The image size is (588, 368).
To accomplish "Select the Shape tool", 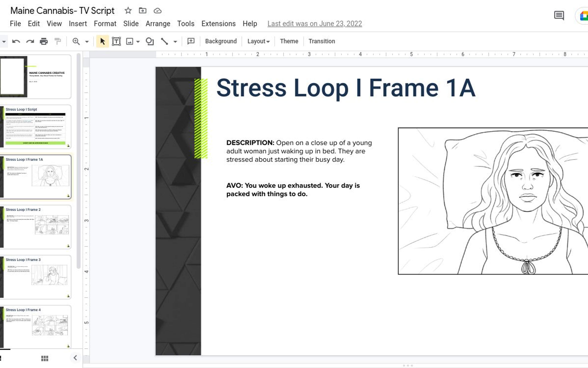I will coord(150,41).
